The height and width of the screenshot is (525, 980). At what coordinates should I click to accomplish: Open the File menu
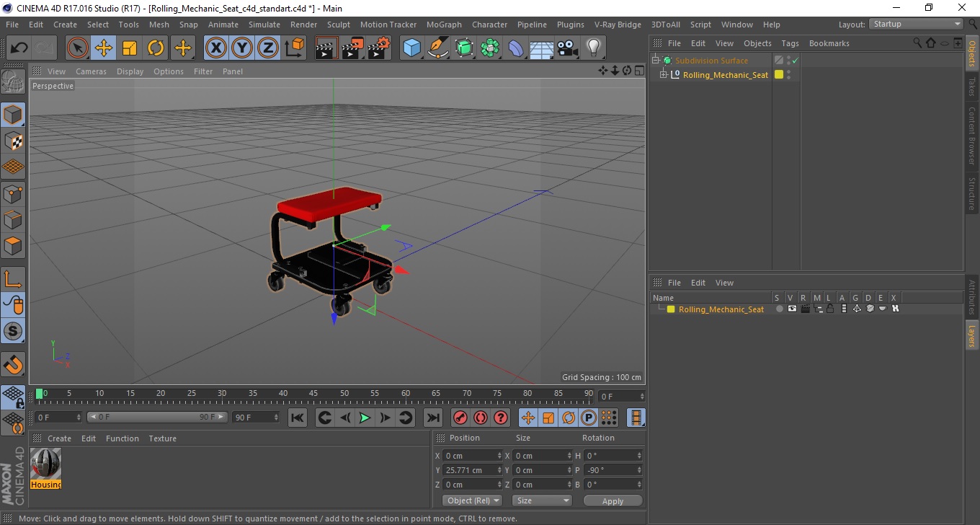pyautogui.click(x=12, y=25)
